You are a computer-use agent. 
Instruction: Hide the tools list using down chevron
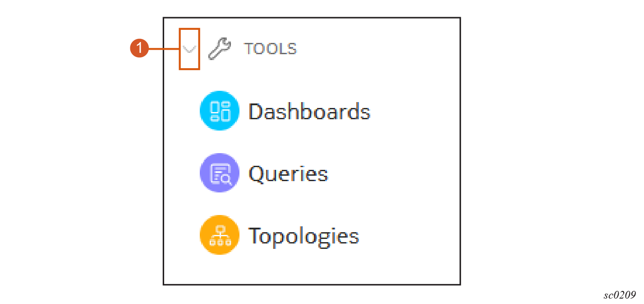(x=189, y=49)
